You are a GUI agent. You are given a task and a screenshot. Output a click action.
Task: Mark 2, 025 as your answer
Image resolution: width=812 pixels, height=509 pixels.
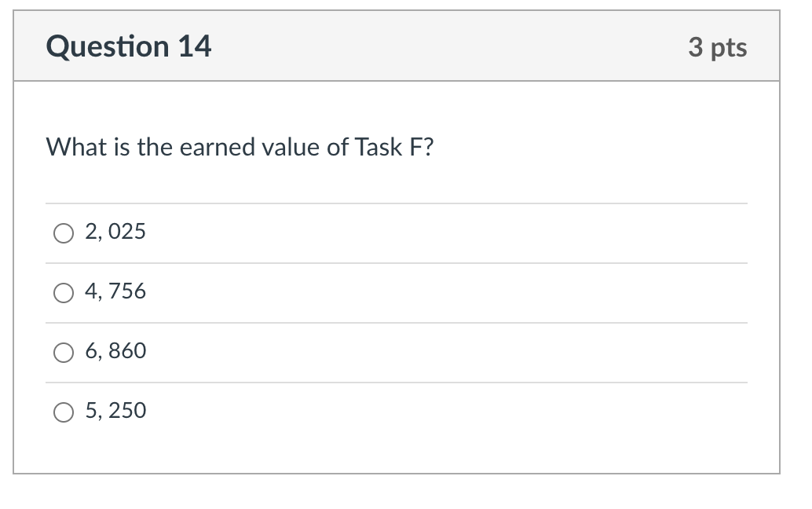click(x=115, y=233)
